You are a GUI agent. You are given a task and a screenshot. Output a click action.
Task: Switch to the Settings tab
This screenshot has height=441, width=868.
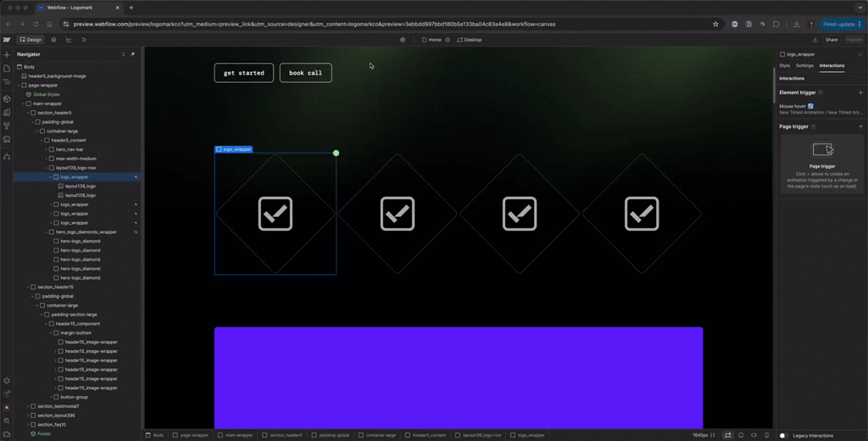coord(804,65)
